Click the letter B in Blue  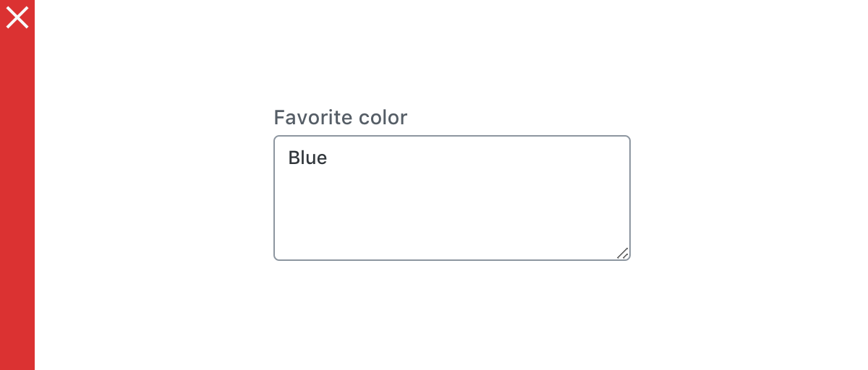[294, 158]
